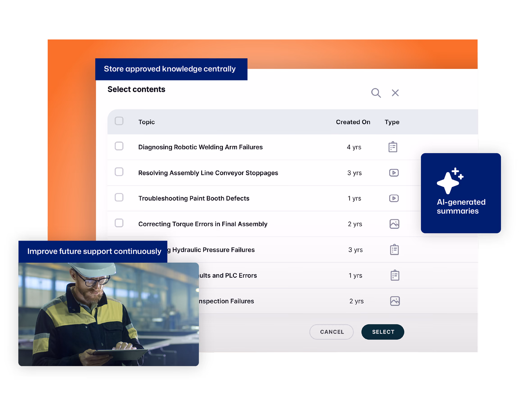Toggle the select-all checkbox in header
The image size is (532, 399).
point(119,121)
